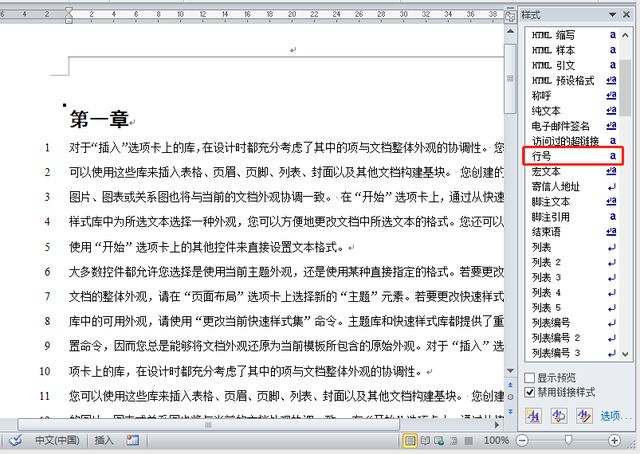Toggle the 插入 insert mode indicator

tap(104, 440)
